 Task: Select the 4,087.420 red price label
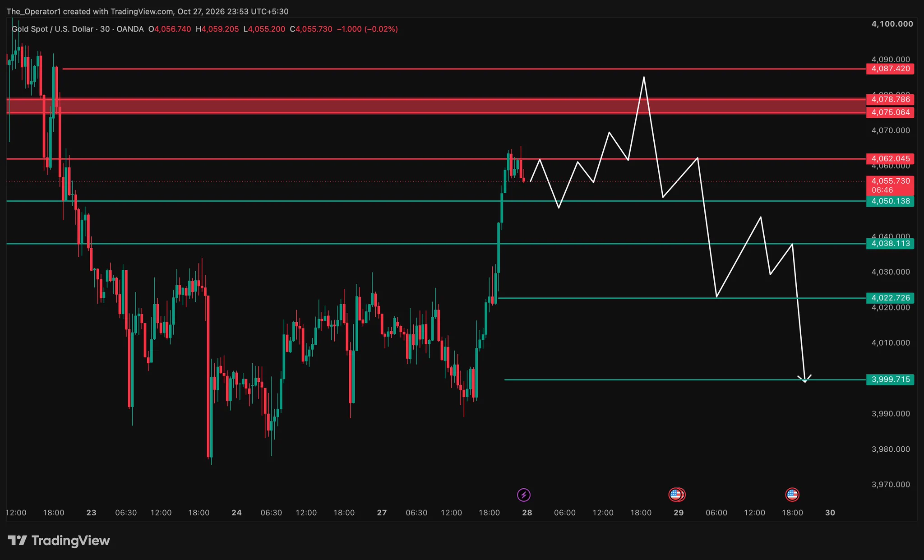(x=890, y=69)
